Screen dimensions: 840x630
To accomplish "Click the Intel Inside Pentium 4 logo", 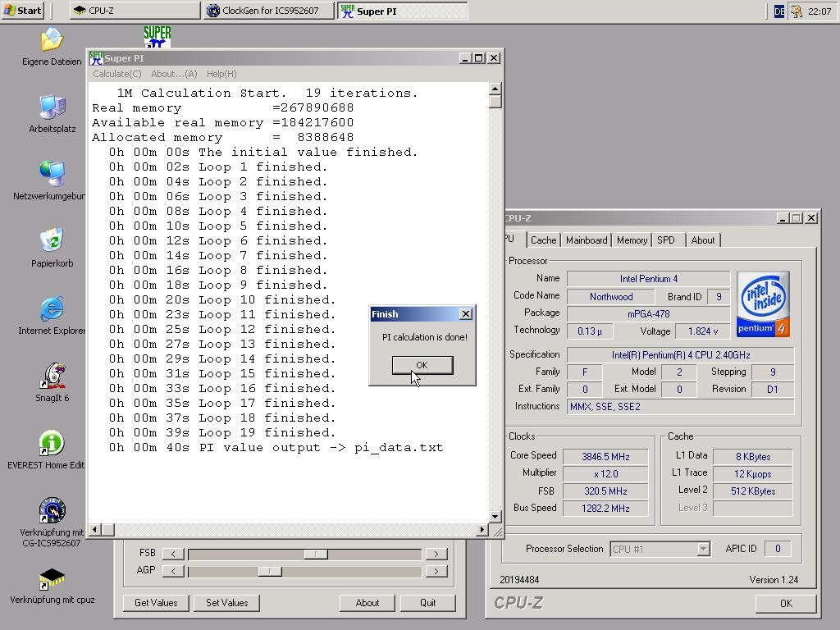I will [x=763, y=304].
